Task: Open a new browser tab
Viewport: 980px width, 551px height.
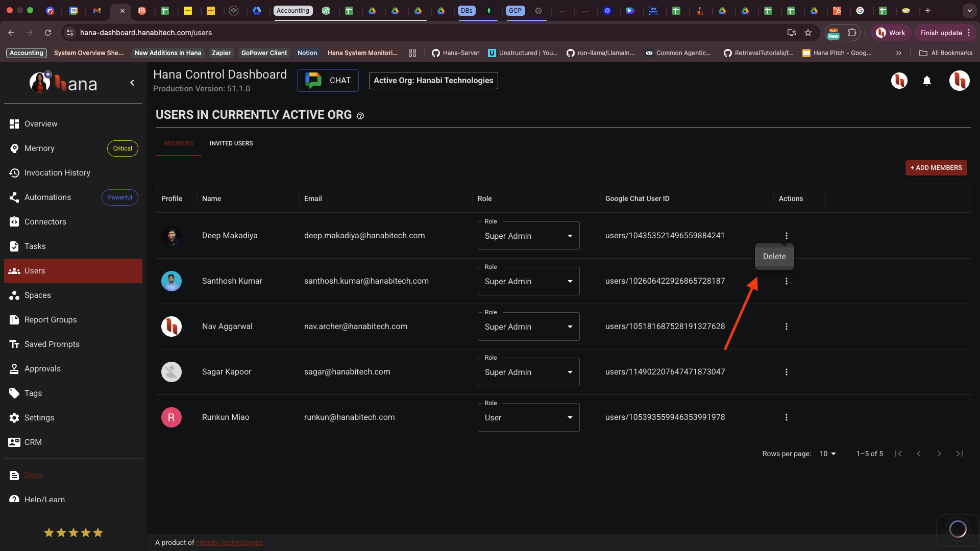Action: [928, 10]
